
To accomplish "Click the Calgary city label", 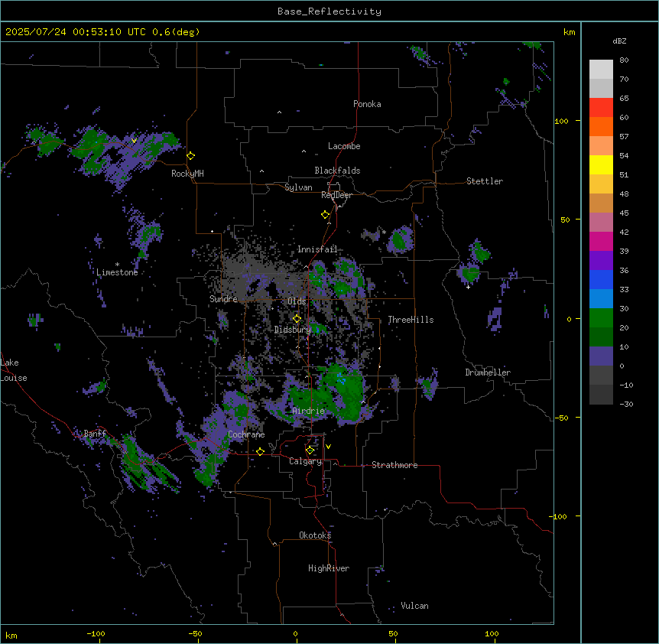I will pos(305,461).
